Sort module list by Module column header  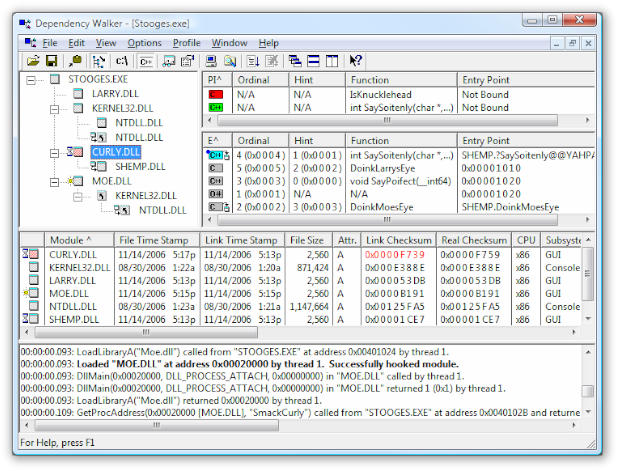click(x=79, y=240)
